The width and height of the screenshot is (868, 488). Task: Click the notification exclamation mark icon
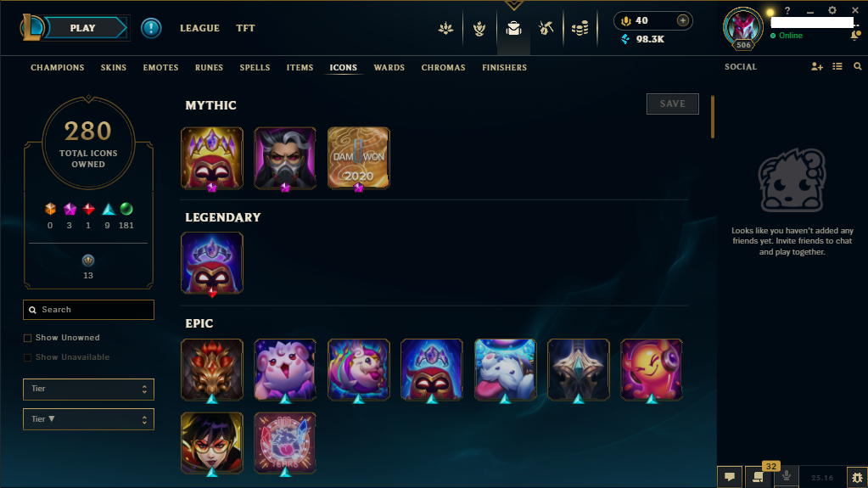tap(150, 28)
